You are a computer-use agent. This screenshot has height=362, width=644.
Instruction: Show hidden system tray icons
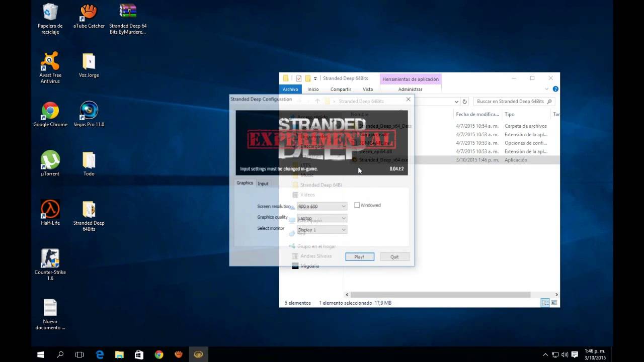tap(545, 354)
